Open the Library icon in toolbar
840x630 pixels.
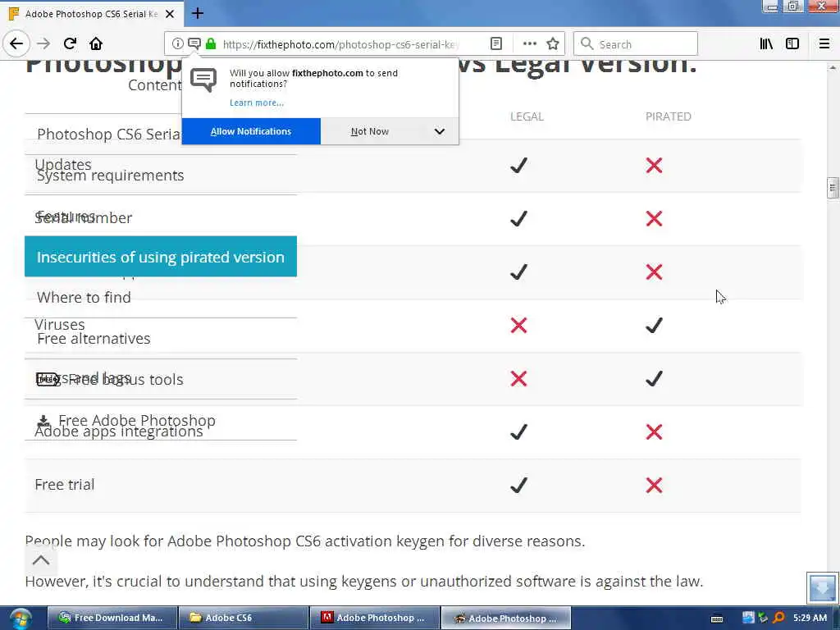(x=766, y=44)
